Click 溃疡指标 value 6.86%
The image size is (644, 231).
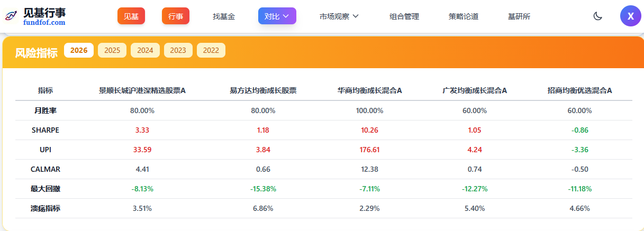(x=263, y=208)
